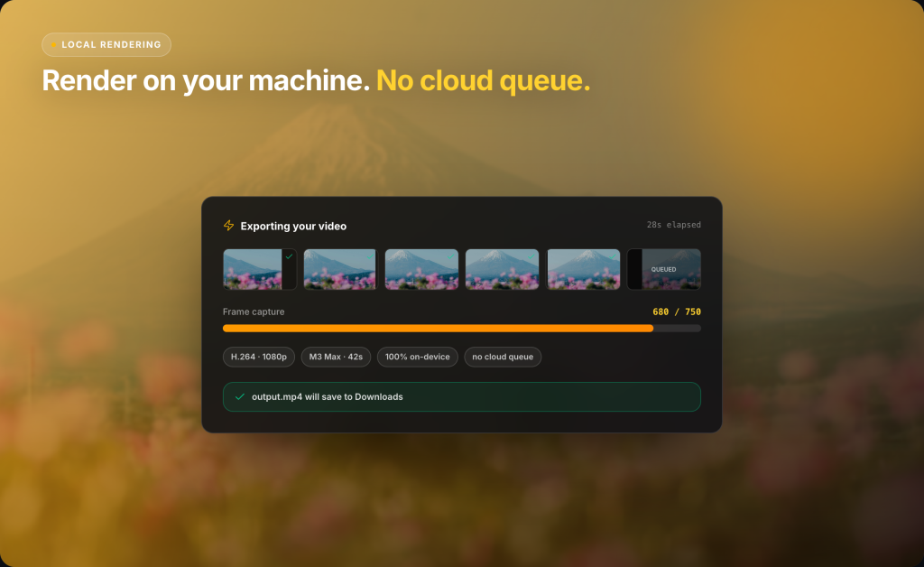The image size is (924, 567).
Task: Select the QUEUED frame thumbnail
Action: pyautogui.click(x=664, y=269)
